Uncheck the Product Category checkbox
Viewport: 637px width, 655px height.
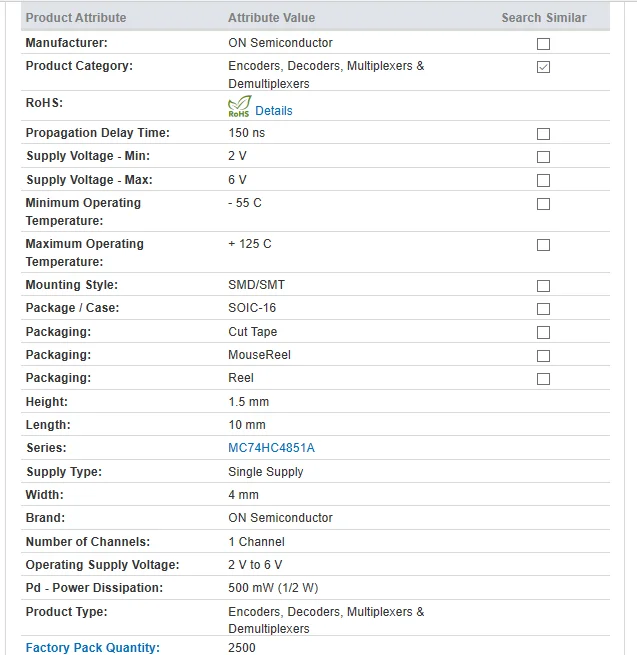[x=543, y=67]
